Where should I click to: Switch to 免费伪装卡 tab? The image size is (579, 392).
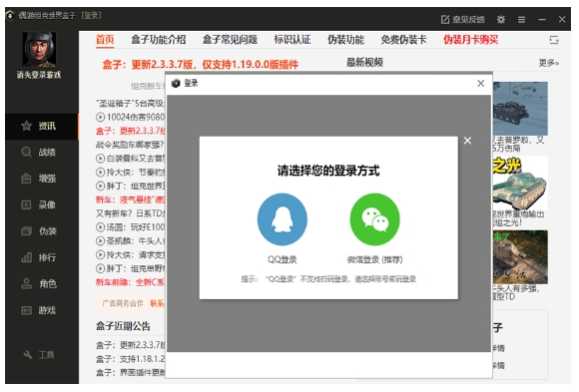click(403, 40)
